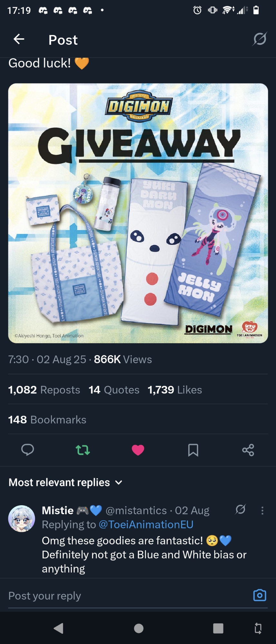
Task: Tap the back arrow icon
Action: (19, 39)
